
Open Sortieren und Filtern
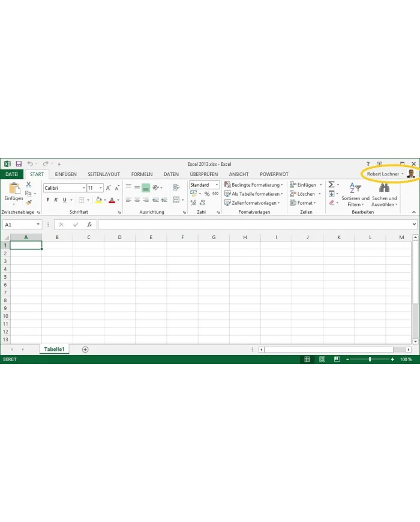(355, 195)
